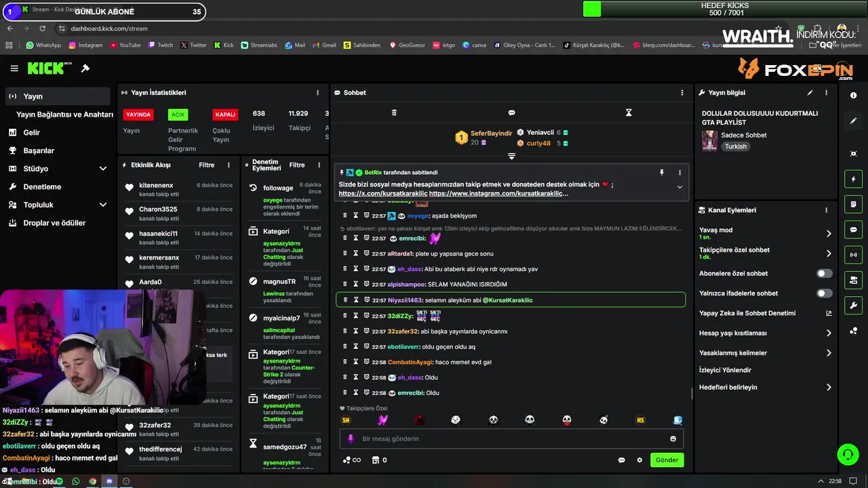Open the external link icon for Yapay Zeka ile Sohbet Denetimi

click(x=829, y=313)
